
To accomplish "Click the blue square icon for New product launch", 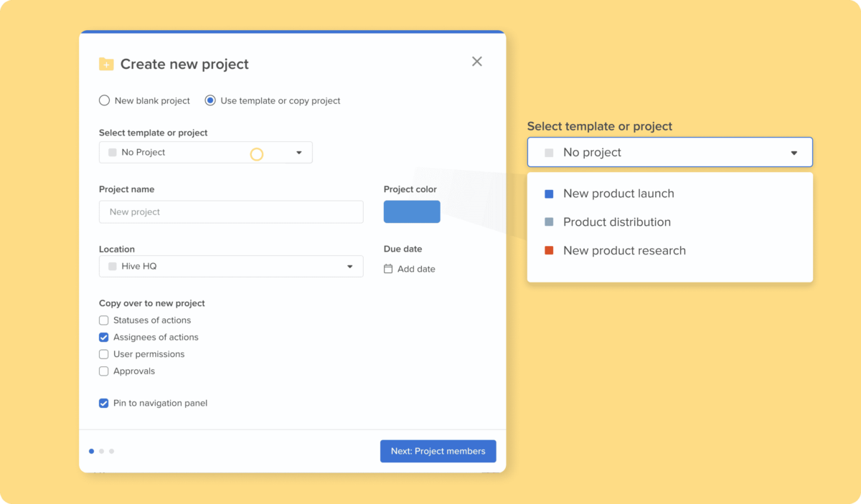I will point(549,194).
